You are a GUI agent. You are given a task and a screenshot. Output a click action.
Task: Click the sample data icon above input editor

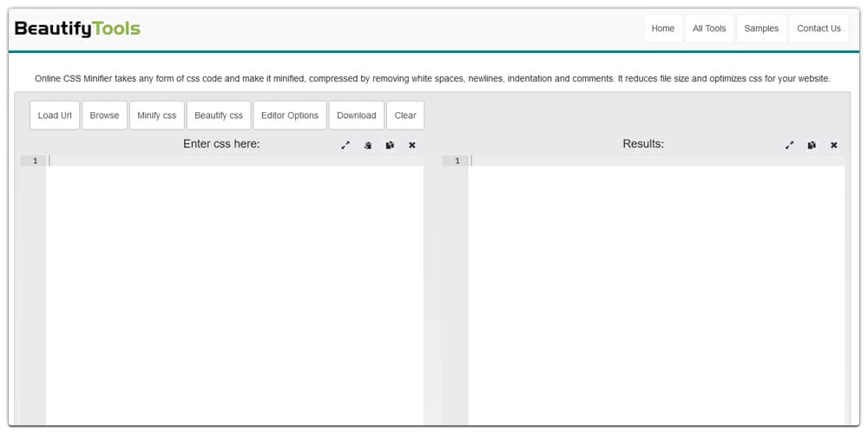click(368, 145)
